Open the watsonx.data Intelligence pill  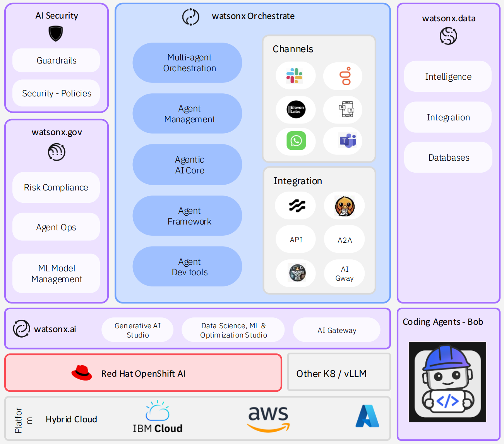click(448, 76)
